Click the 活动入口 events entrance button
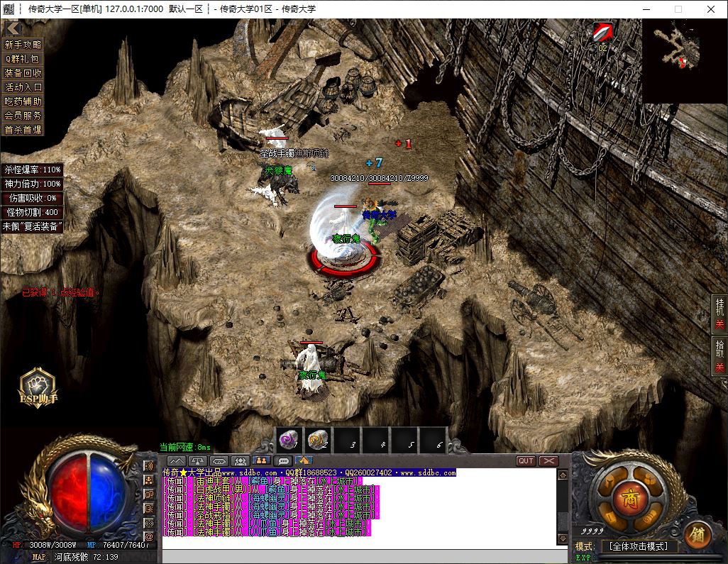This screenshot has height=564, width=728. coord(23,87)
